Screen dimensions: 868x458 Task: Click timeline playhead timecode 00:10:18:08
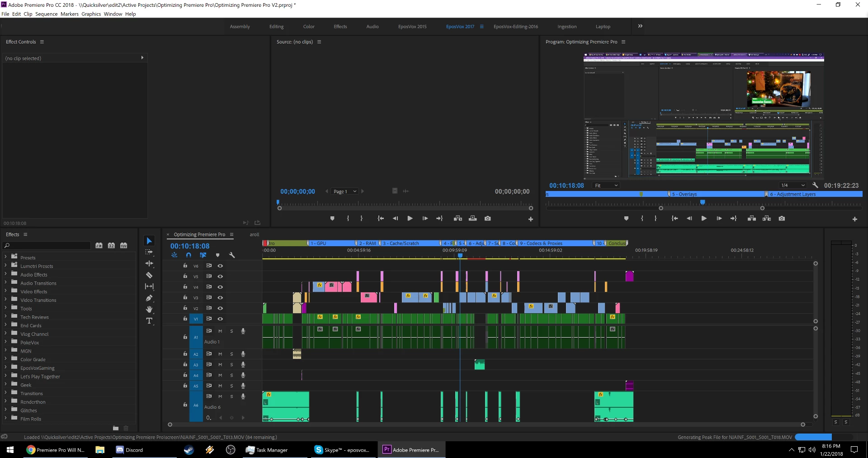click(x=190, y=246)
